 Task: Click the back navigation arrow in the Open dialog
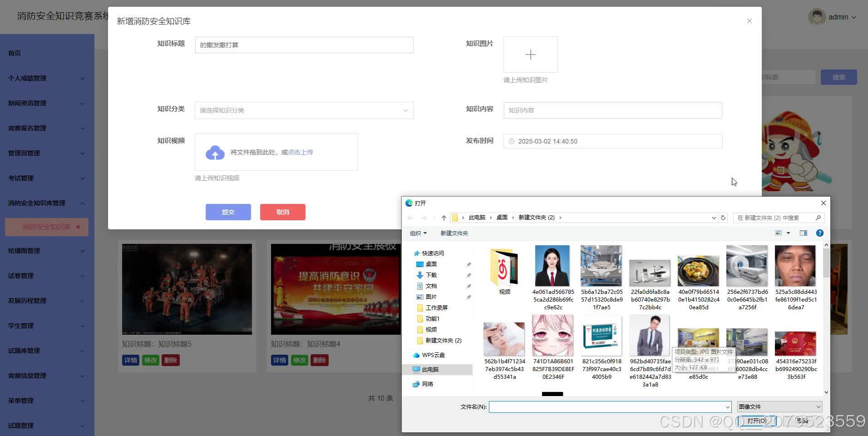(x=411, y=218)
